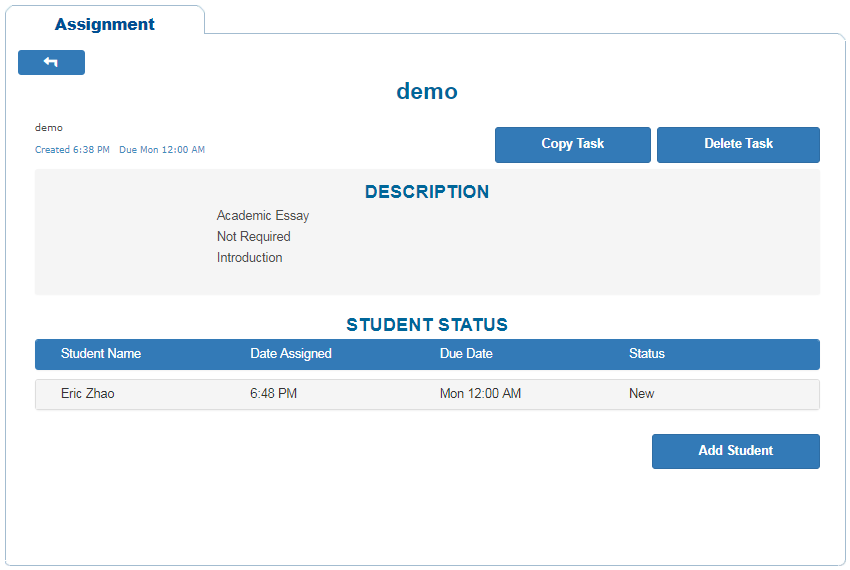Viewport: 850px width, 570px height.
Task: Click the Introduction description line
Action: tap(250, 258)
